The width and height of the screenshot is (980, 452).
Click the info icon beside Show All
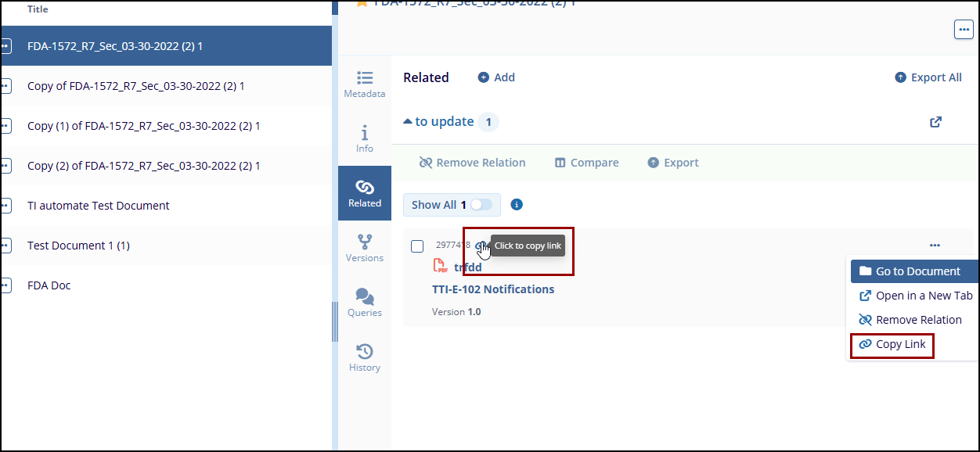(517, 205)
